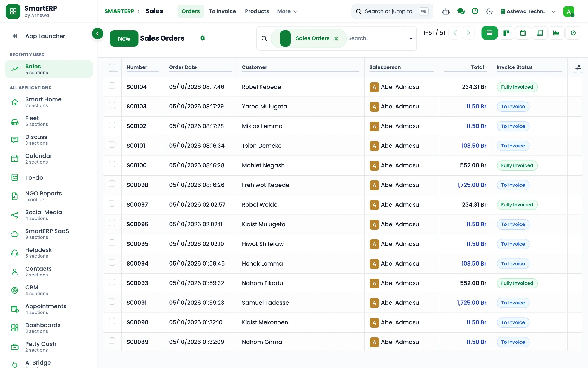Open the CRM app in sidebar

49,290
